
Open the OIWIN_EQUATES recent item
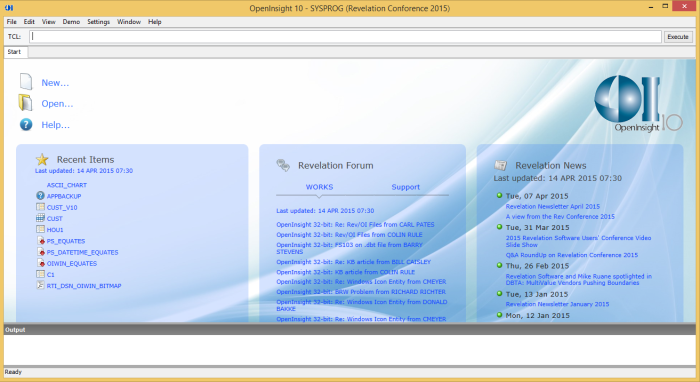click(71, 263)
